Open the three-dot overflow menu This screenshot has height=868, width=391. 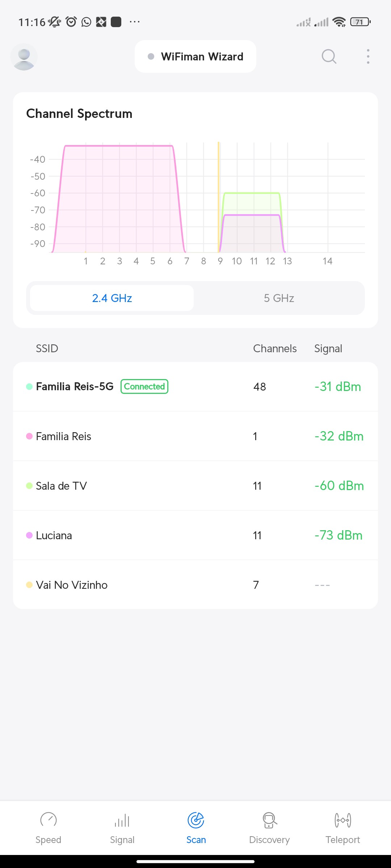368,56
